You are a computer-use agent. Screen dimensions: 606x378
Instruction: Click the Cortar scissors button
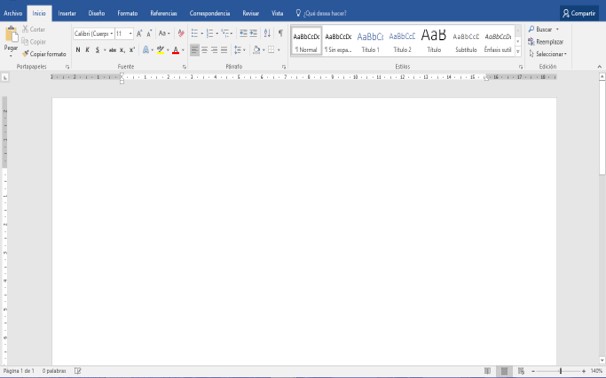[33, 29]
